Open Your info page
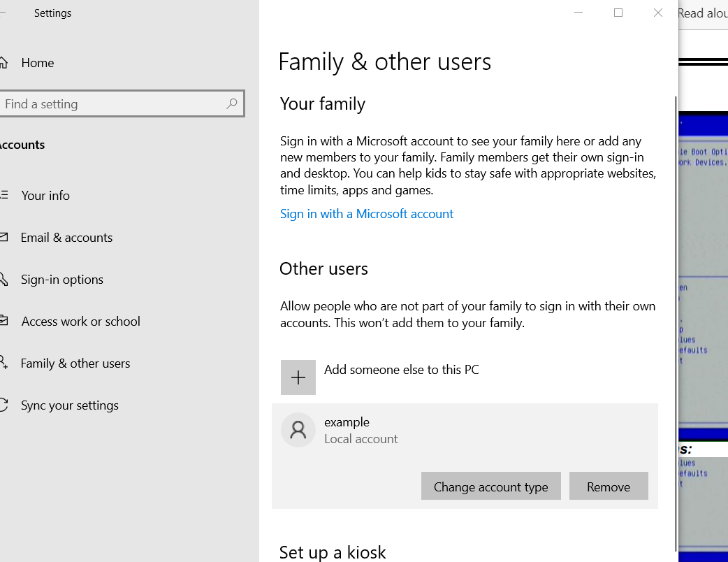Image resolution: width=728 pixels, height=562 pixels. coord(45,196)
